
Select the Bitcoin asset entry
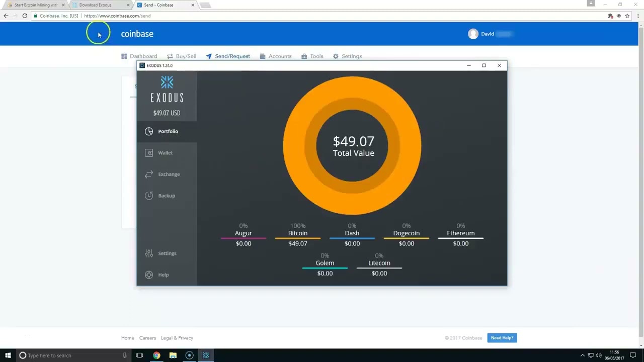click(x=298, y=235)
